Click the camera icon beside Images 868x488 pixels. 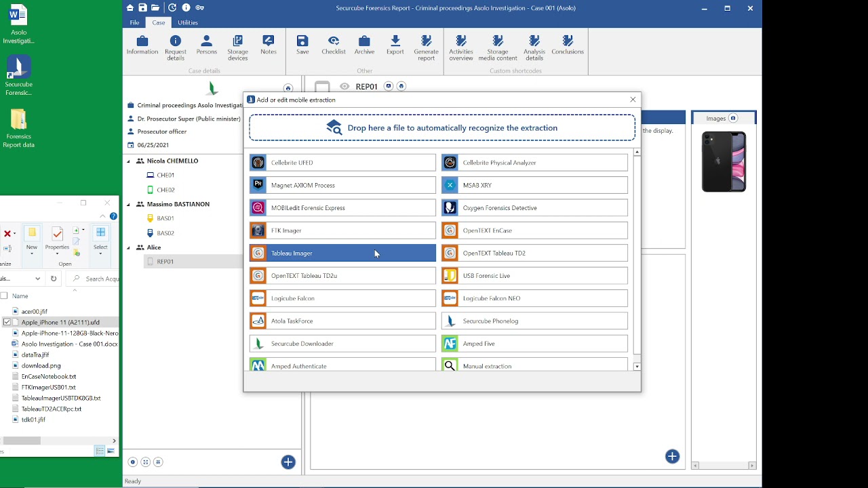point(733,119)
